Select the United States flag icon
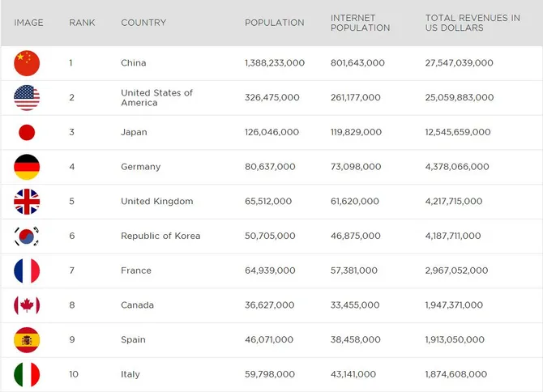The image size is (543, 392). (27, 97)
